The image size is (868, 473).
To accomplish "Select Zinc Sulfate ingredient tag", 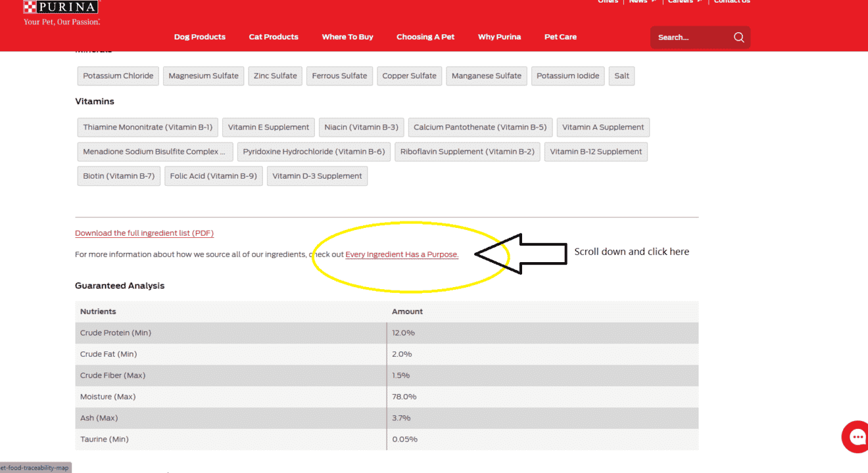I will [276, 76].
